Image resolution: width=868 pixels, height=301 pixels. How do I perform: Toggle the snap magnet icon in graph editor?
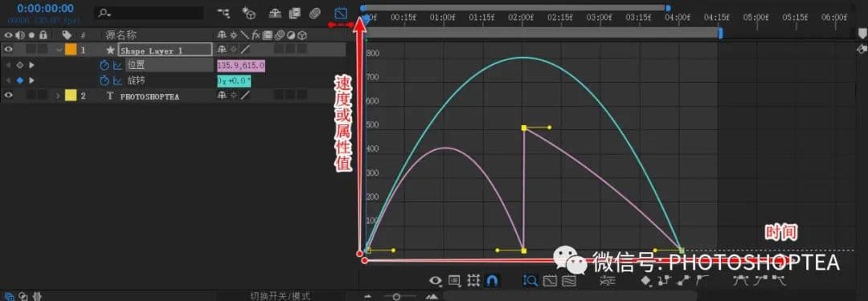(x=491, y=281)
